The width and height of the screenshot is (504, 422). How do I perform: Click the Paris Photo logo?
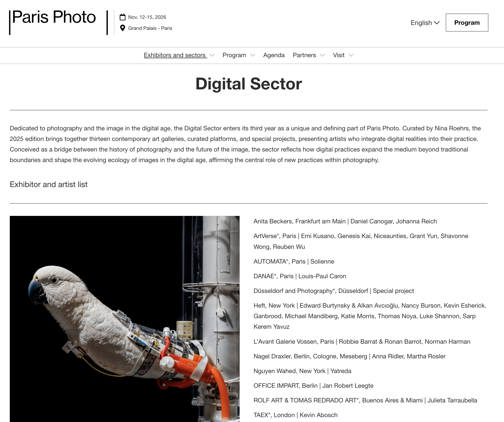[54, 18]
